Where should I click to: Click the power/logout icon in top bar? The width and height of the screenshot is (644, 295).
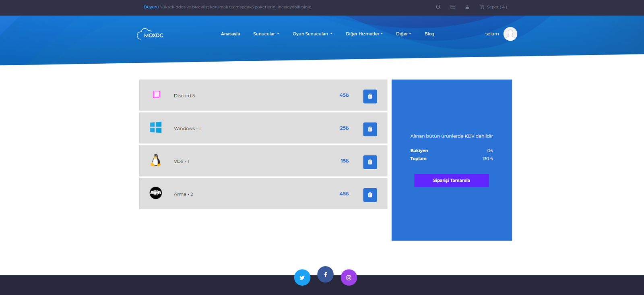click(x=438, y=7)
